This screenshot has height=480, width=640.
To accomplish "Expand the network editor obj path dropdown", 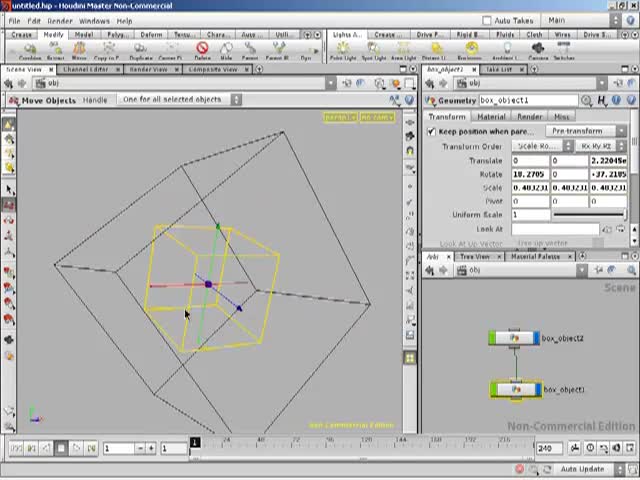I will 582,270.
